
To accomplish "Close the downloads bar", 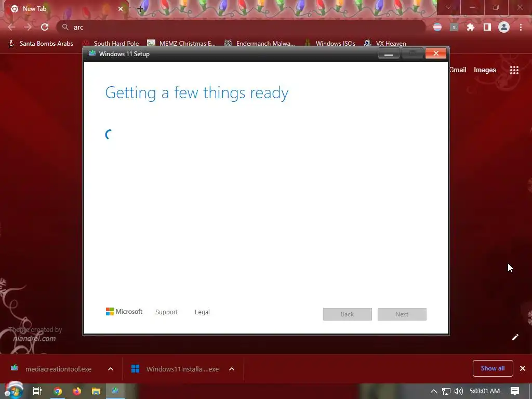I will [523, 368].
